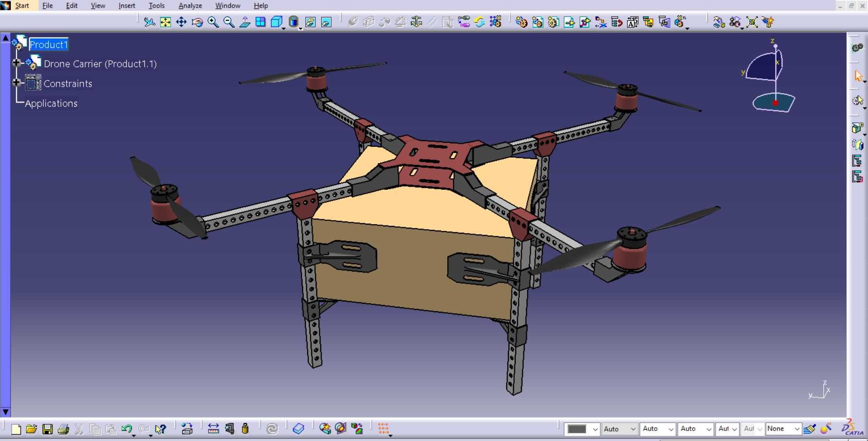The width and height of the screenshot is (868, 441).
Task: Select the Normal View tool
Action: coord(245,22)
